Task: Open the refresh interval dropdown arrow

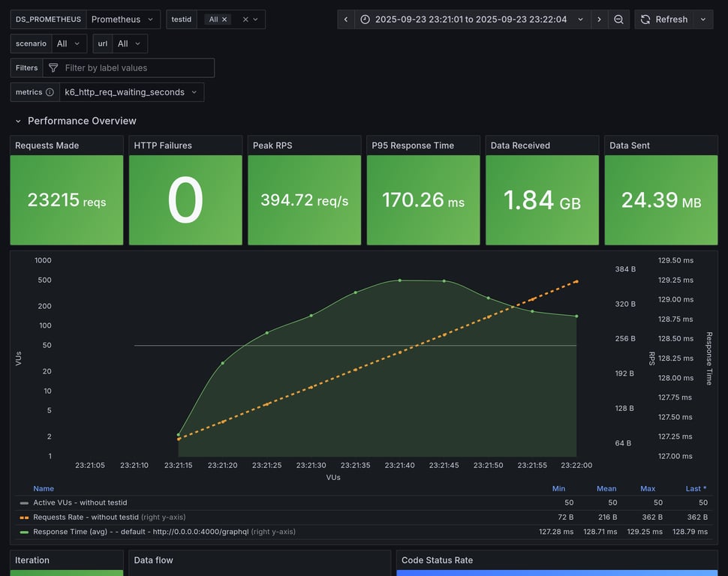Action: click(x=703, y=19)
